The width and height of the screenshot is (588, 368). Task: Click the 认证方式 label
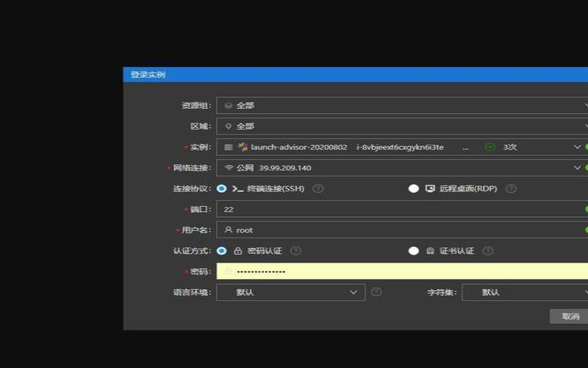[x=192, y=250]
